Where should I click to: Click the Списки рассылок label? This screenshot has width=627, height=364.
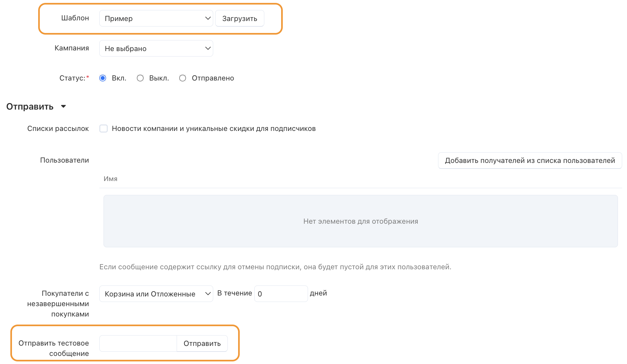tap(58, 129)
